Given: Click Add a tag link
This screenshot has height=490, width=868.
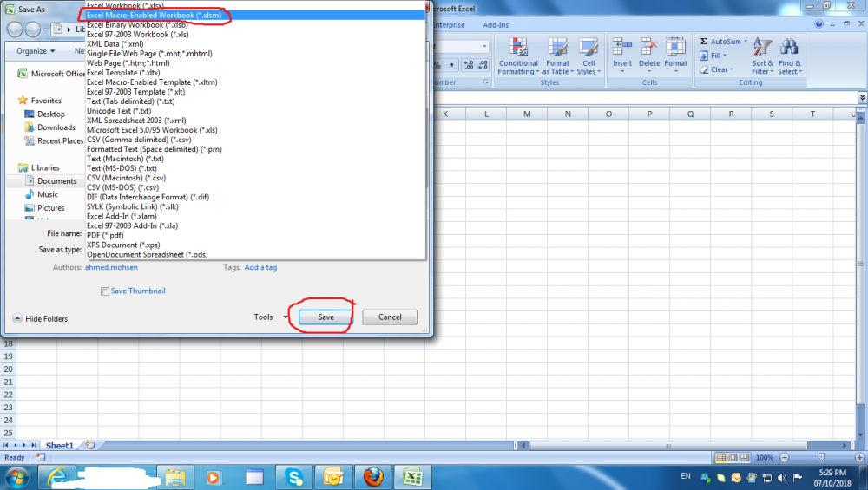Looking at the screenshot, I should click(260, 267).
